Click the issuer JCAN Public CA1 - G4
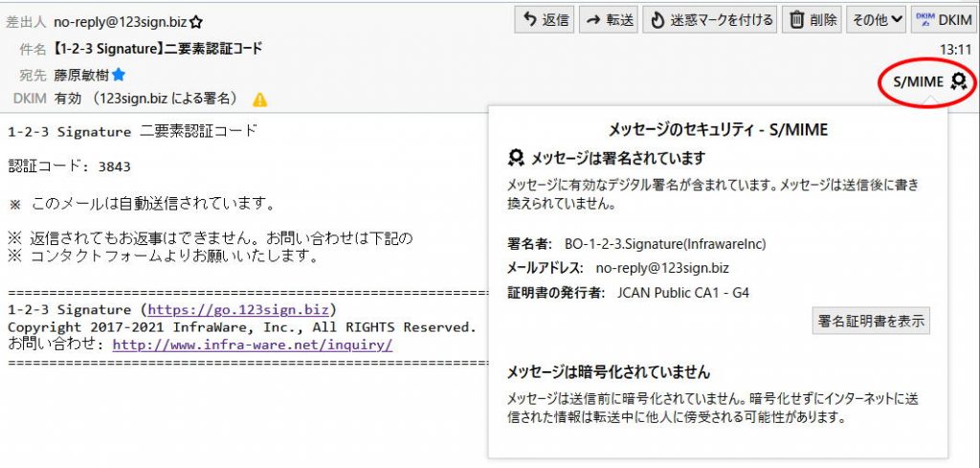The height and width of the screenshot is (468, 980). pos(683,292)
